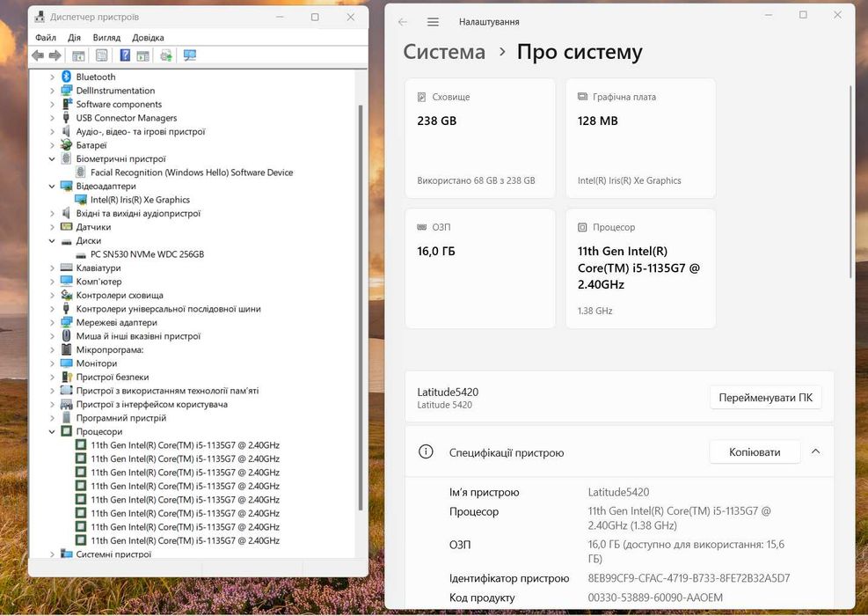Viewport: 868px width, 616px height.
Task: Expand the Програмний пристрій node
Action: pos(52,418)
